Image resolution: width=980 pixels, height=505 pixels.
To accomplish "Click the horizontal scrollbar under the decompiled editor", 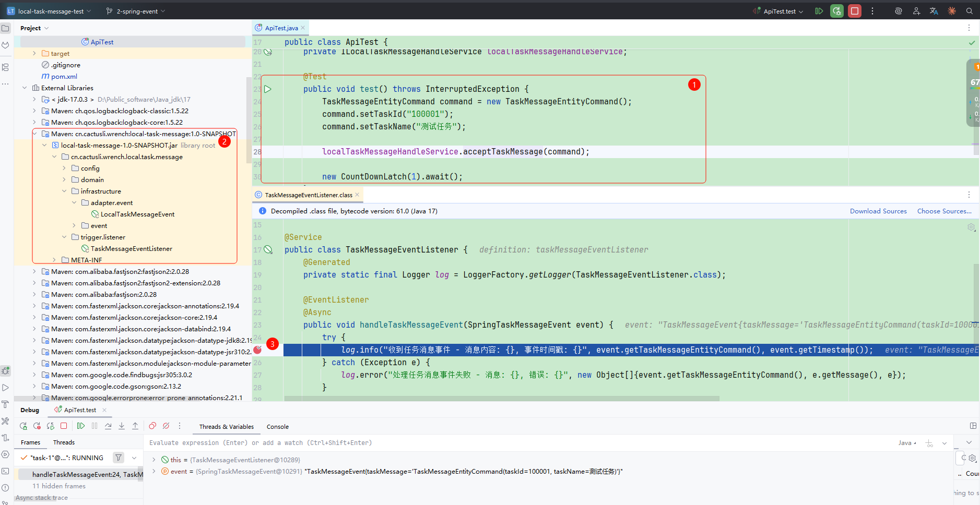I will click(x=501, y=399).
